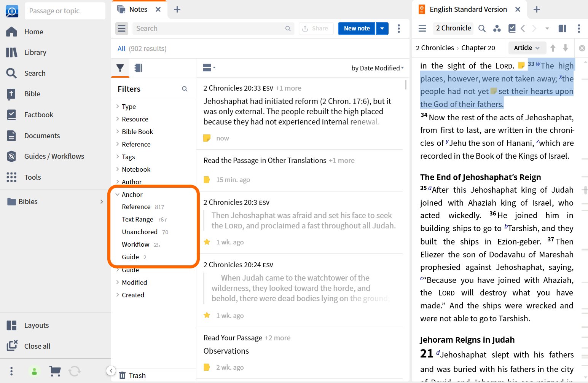Click the Chapter 20 breadcrumb
The image size is (588, 383).
pos(478,48)
